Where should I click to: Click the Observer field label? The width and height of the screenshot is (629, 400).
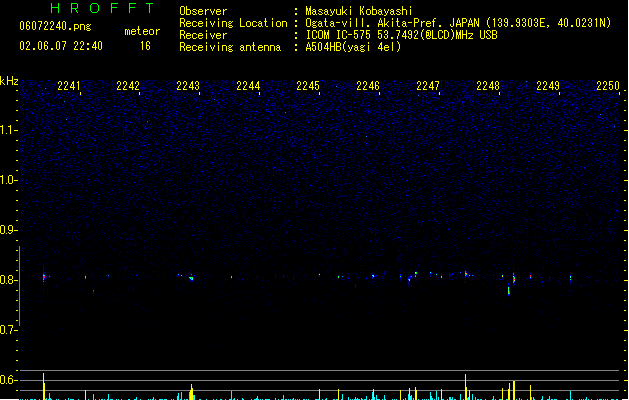click(x=203, y=11)
